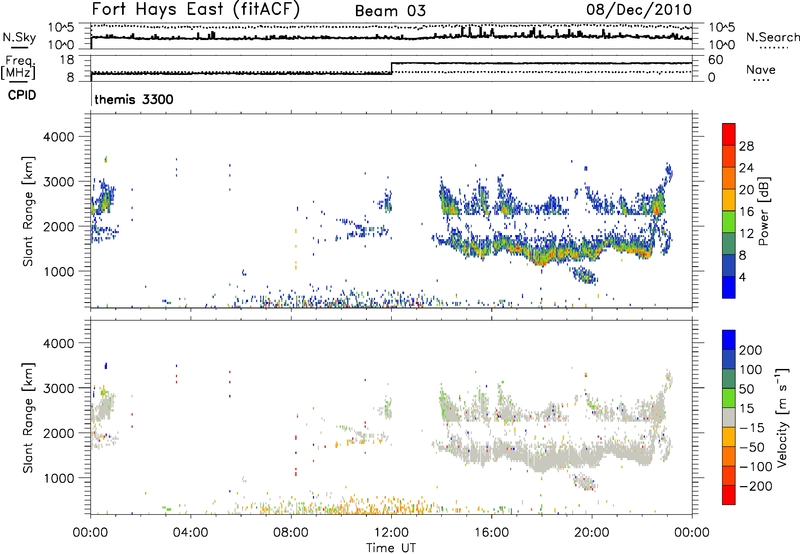Select the yellow segment of Velocity color bar

coord(729,437)
